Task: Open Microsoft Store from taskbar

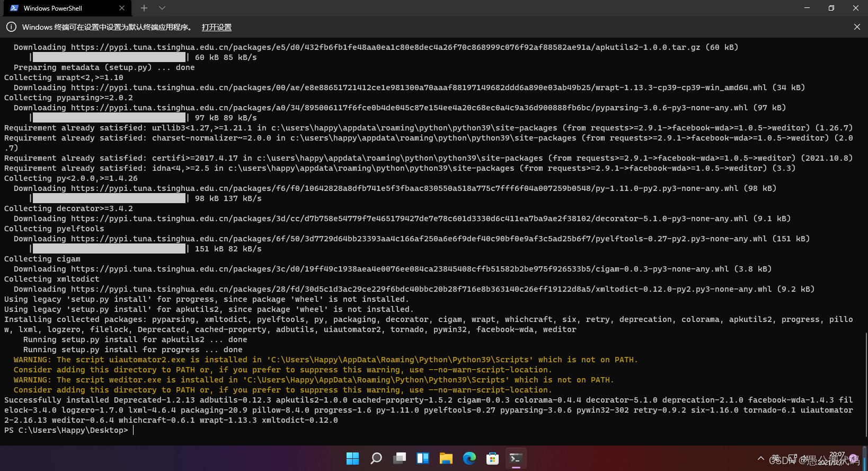Action: pos(493,458)
